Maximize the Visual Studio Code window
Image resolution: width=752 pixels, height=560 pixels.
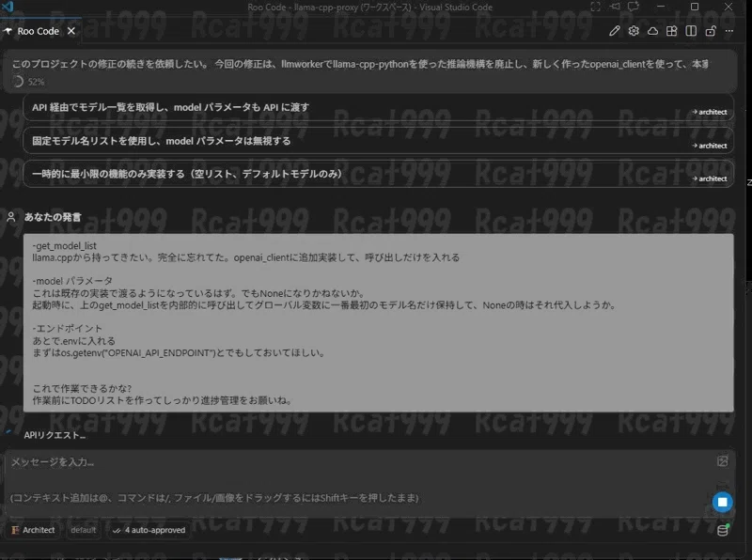[x=695, y=7]
